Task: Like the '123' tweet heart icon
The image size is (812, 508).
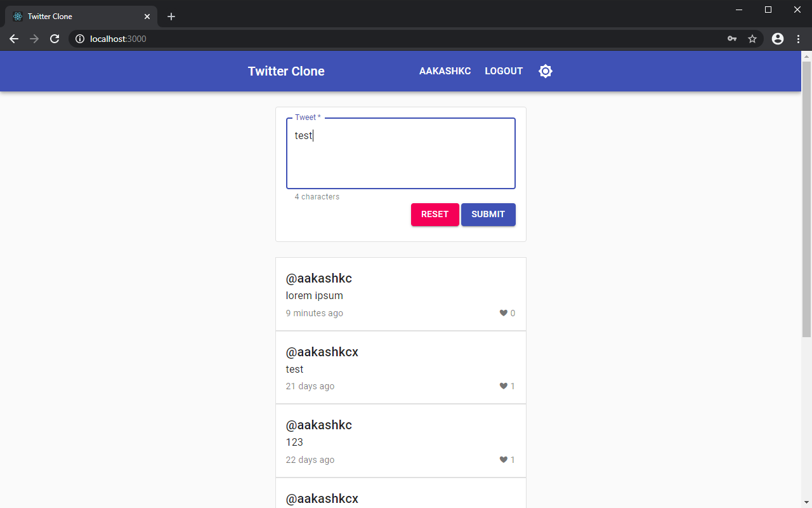Action: [504, 460]
